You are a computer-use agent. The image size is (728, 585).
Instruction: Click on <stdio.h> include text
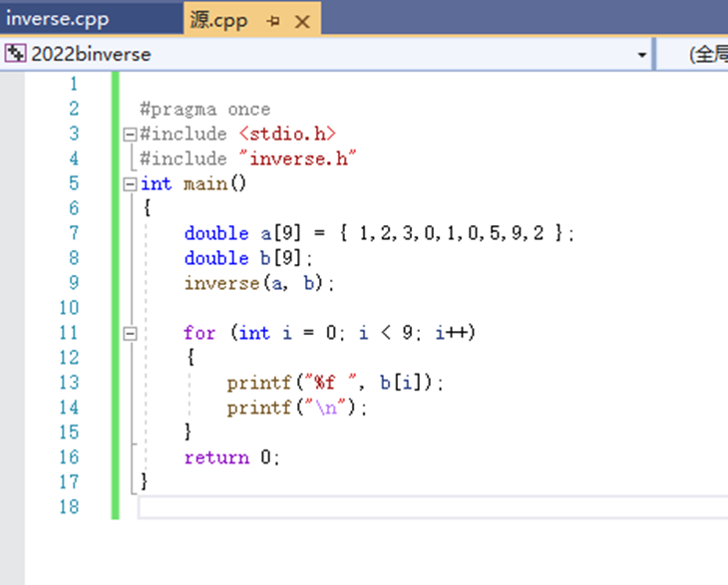[287, 135]
